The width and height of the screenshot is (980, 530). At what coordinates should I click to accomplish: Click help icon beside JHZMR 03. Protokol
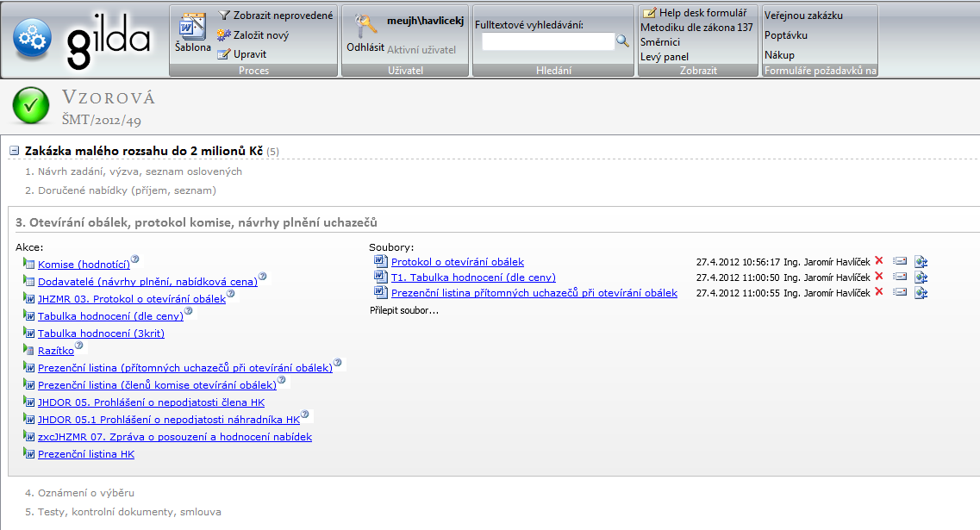(231, 294)
